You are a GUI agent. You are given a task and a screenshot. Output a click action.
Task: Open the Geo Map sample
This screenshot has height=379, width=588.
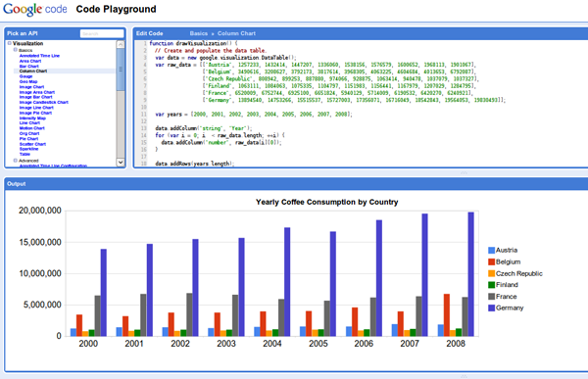click(x=28, y=81)
